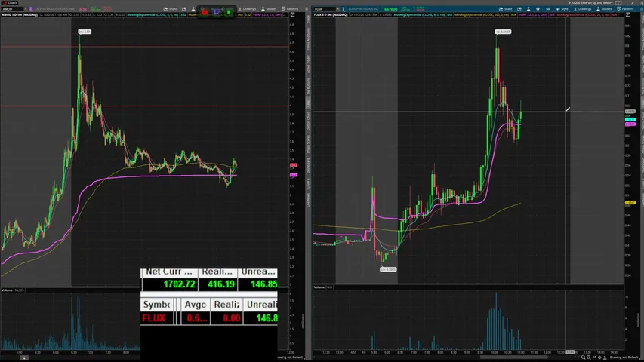The width and height of the screenshot is (644, 362).
Task: Click the FLUX symbol input field
Action: 324,8
